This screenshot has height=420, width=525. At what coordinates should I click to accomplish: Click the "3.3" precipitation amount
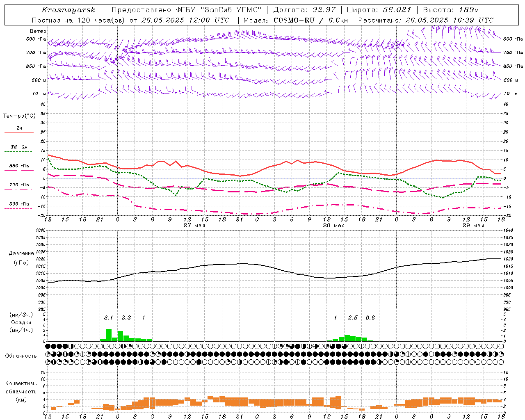(x=126, y=317)
